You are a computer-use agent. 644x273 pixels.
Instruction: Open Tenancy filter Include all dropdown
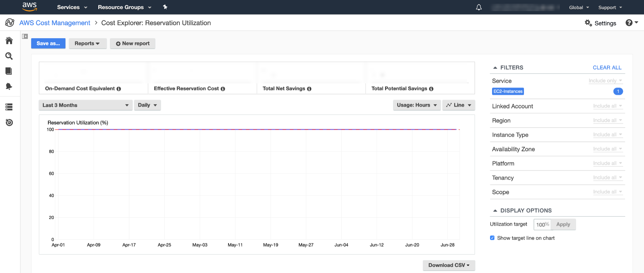coord(608,178)
